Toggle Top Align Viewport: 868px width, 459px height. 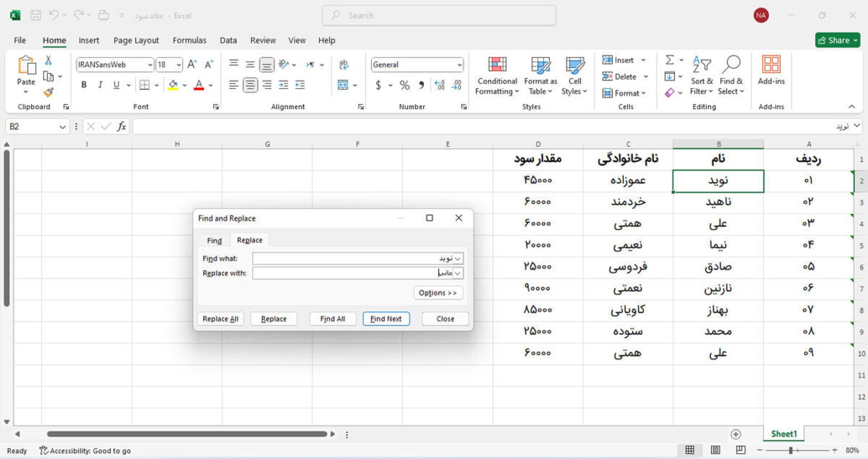pos(234,64)
